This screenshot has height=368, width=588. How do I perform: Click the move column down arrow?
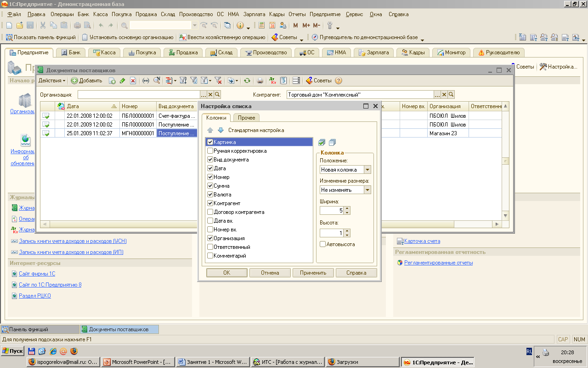(220, 130)
